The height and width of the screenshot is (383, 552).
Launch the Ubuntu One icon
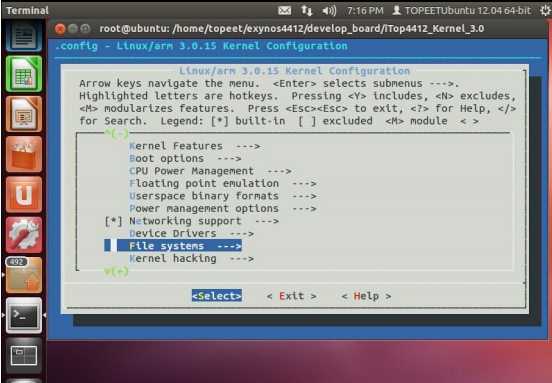point(24,195)
